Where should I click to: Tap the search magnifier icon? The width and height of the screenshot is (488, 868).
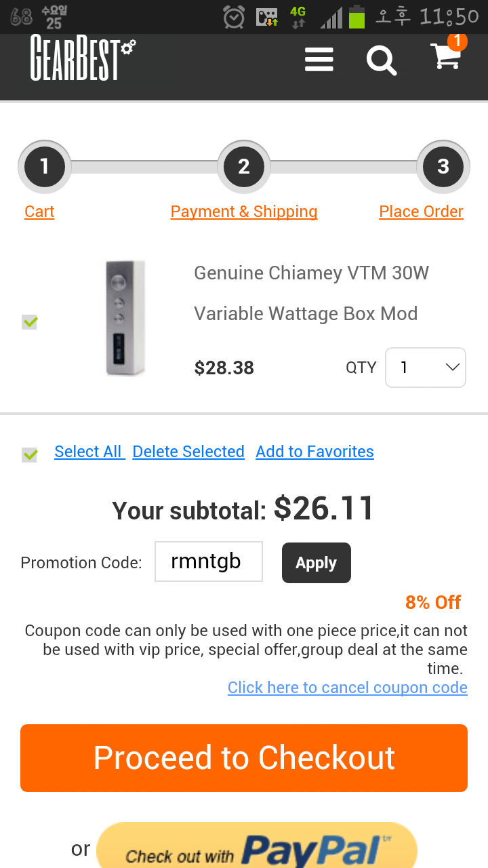coord(382,60)
